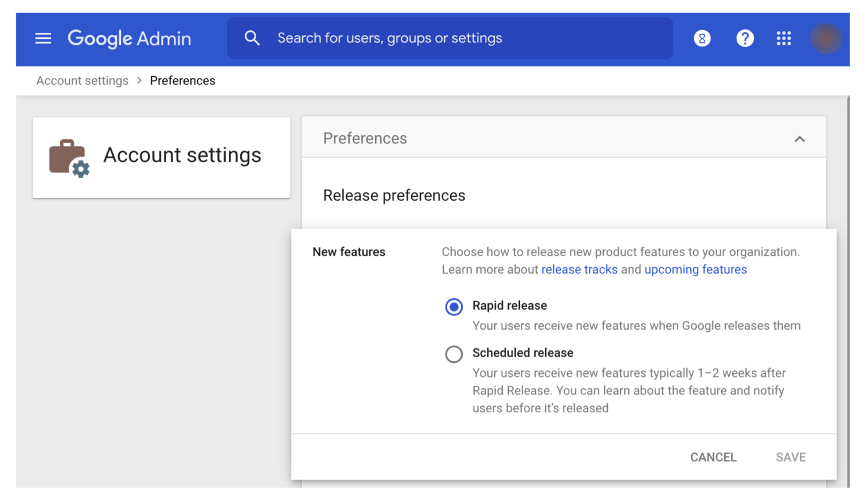Open the release tracks link

(x=579, y=269)
